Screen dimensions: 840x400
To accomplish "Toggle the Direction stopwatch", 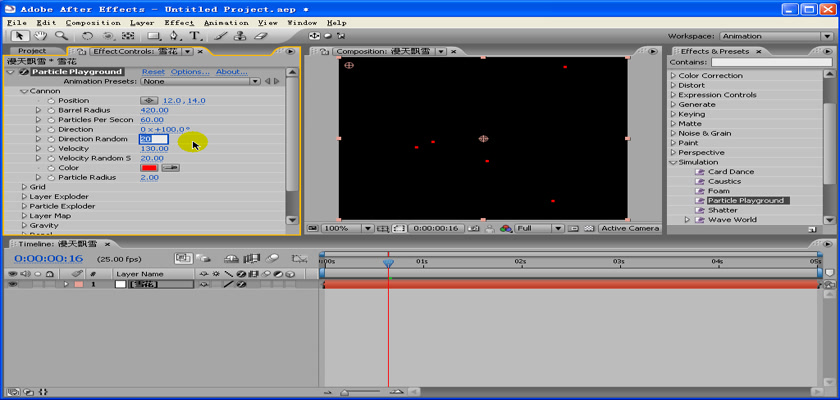I will coord(51,130).
